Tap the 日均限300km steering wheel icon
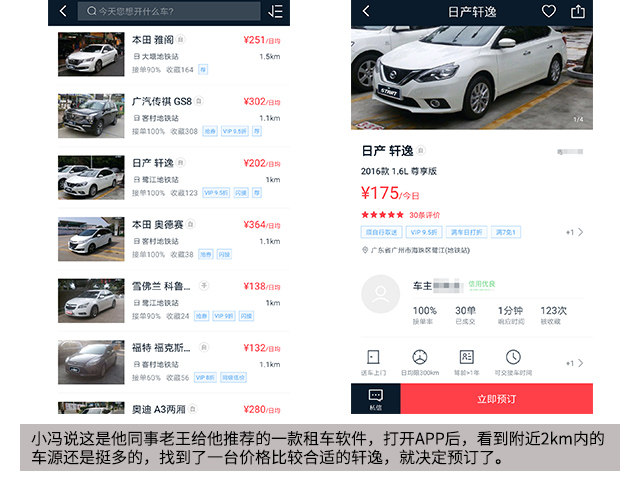 click(x=420, y=361)
